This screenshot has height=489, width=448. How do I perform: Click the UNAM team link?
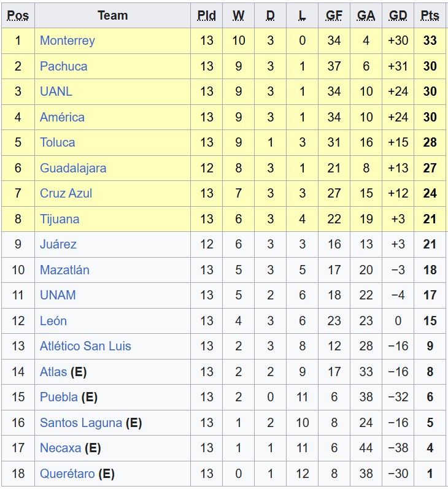[x=58, y=295]
